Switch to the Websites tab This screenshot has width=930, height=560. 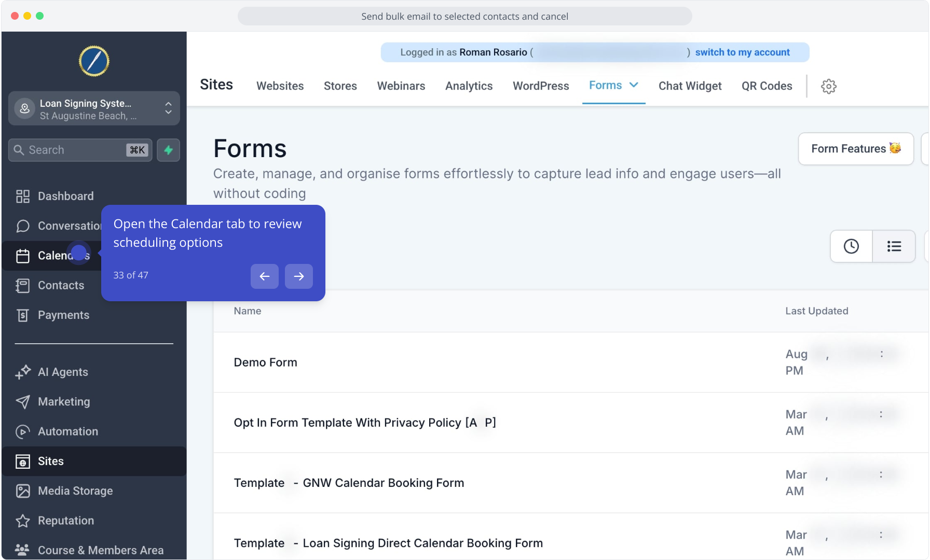tap(280, 86)
